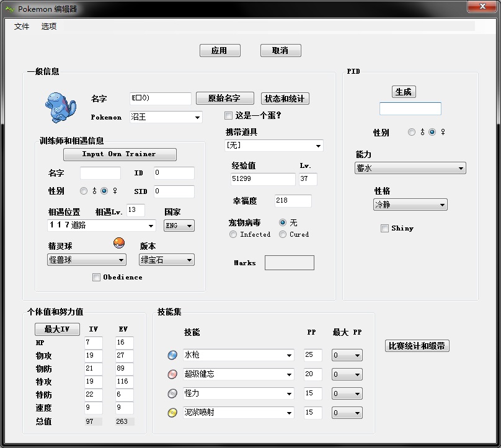501x448 pixels.
Task: Select female trainer gender radio button
Action: [104, 191]
